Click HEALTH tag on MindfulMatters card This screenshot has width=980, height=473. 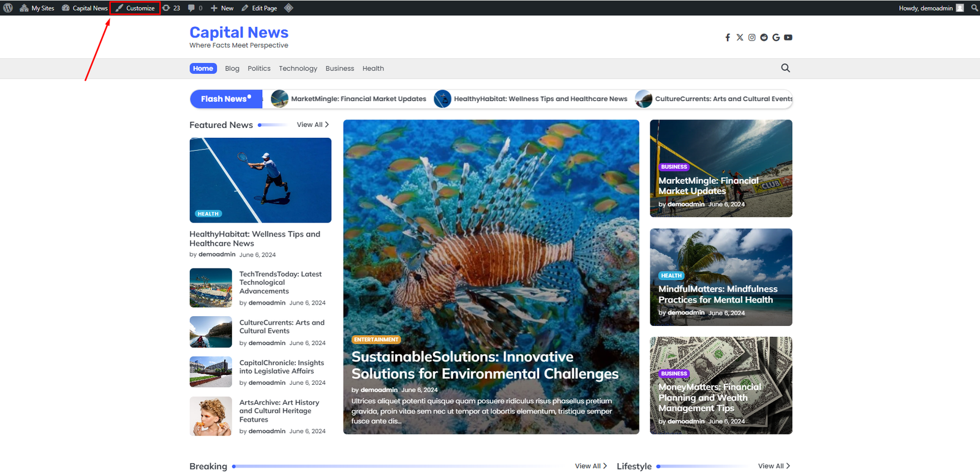(x=671, y=276)
